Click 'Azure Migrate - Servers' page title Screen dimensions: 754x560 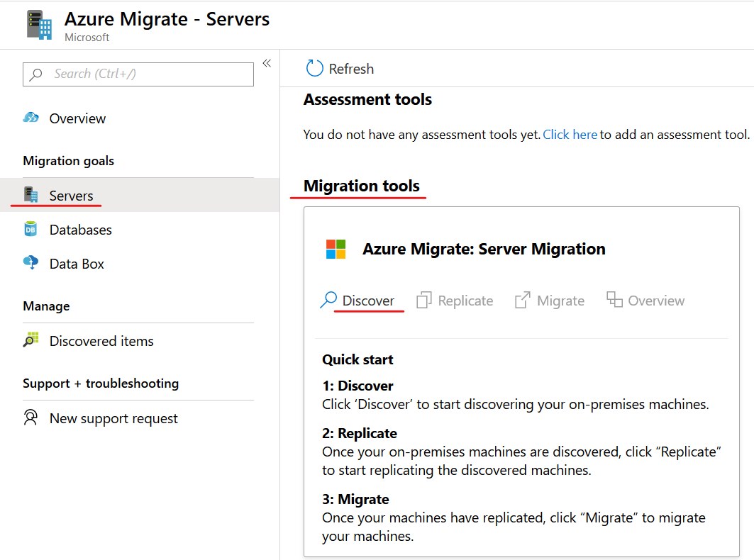pyautogui.click(x=167, y=19)
